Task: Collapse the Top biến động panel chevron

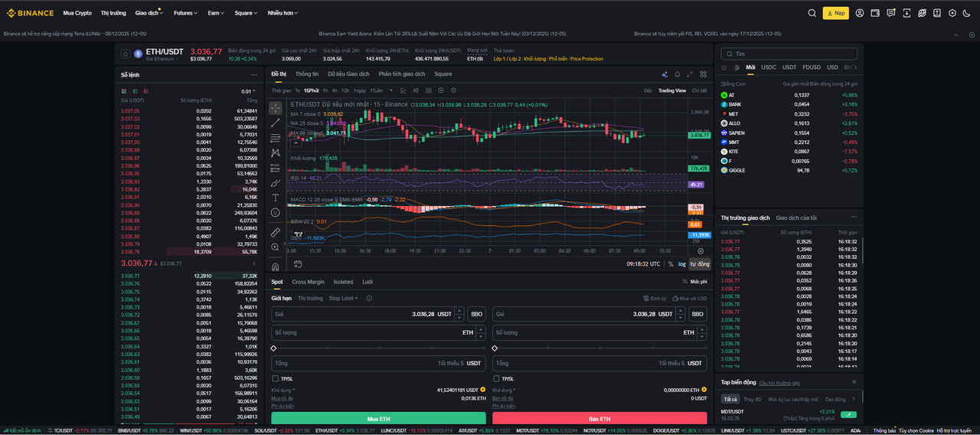Action: (854, 381)
